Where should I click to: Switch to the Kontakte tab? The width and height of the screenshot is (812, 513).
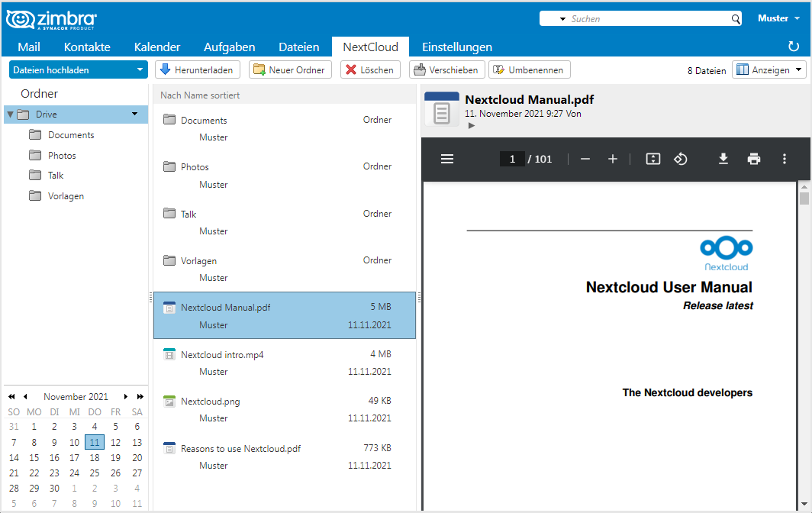point(87,47)
